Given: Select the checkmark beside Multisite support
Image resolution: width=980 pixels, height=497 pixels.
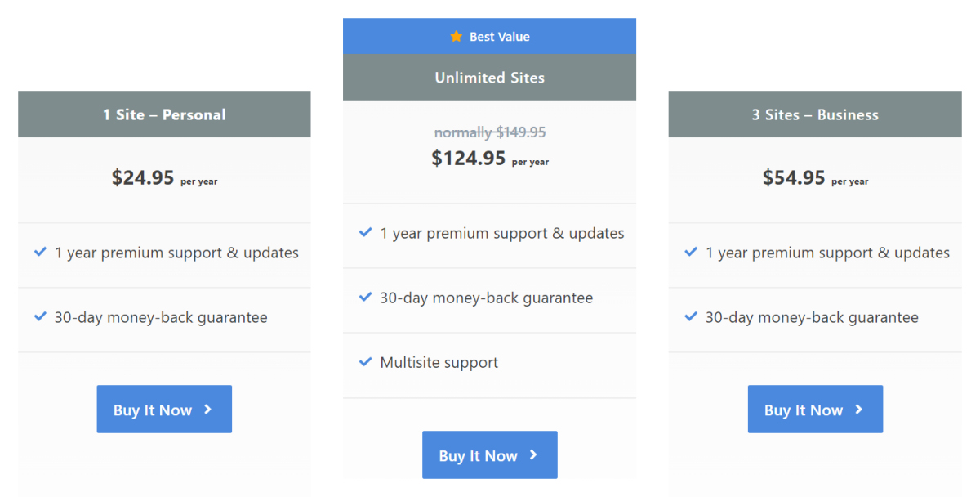Looking at the screenshot, I should (365, 361).
